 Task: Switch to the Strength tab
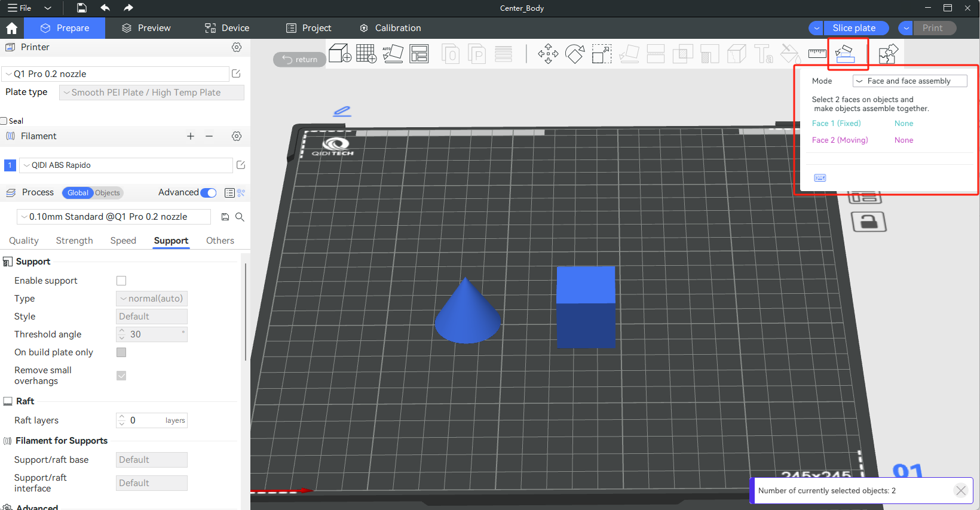click(74, 241)
